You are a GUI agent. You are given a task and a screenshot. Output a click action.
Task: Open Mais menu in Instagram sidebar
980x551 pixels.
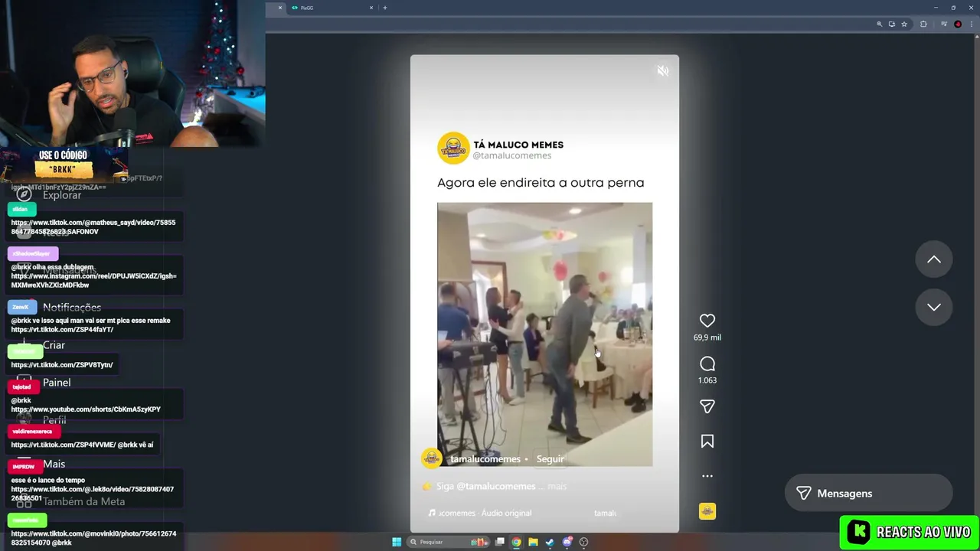click(54, 464)
